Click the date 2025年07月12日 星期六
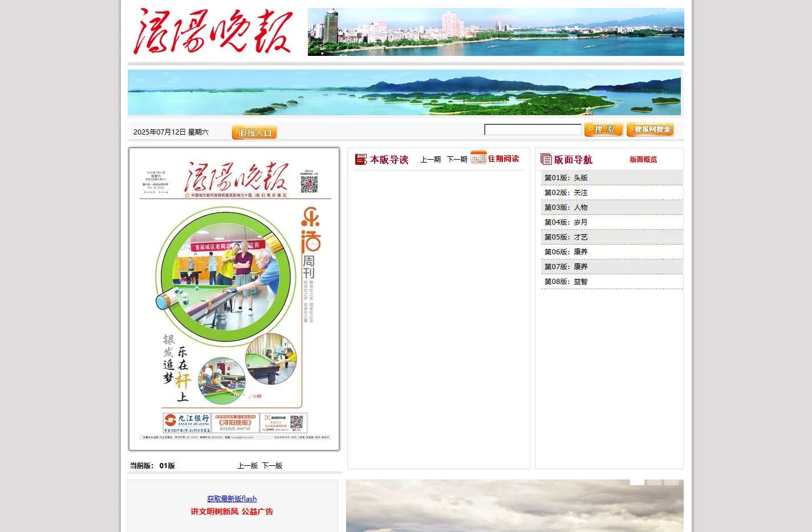 [171, 132]
